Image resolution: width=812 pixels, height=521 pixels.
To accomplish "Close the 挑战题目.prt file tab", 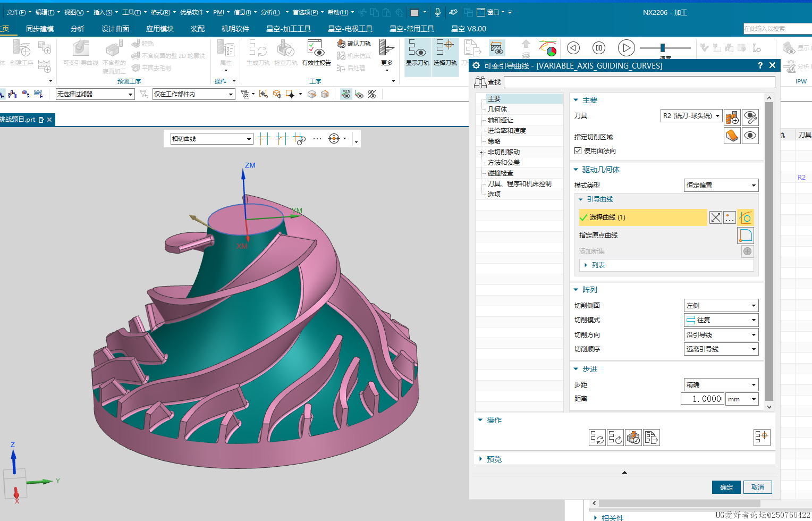I will 49,120.
